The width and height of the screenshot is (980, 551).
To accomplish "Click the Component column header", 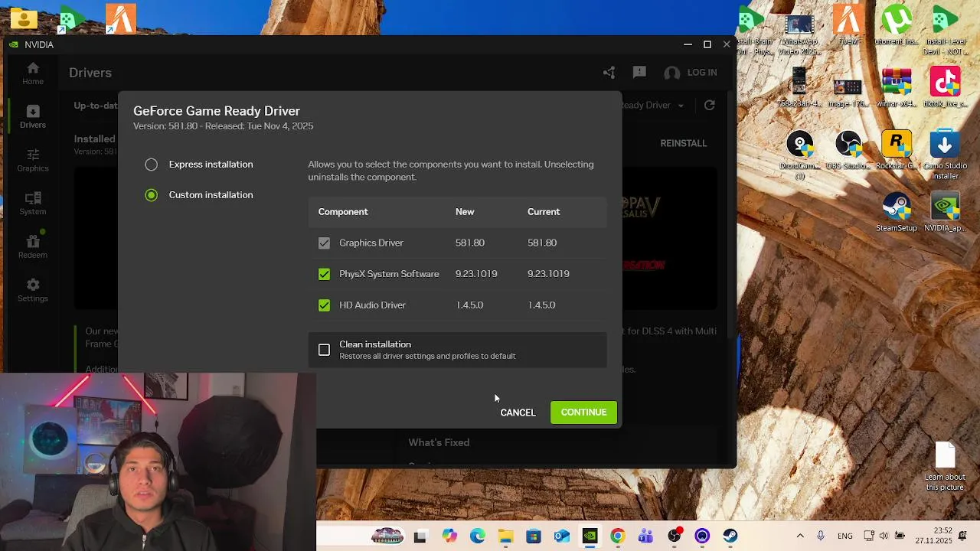I will (x=343, y=212).
